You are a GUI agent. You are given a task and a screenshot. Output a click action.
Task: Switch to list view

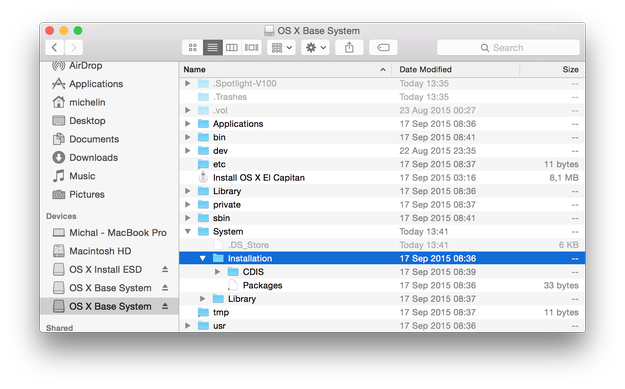(x=212, y=47)
